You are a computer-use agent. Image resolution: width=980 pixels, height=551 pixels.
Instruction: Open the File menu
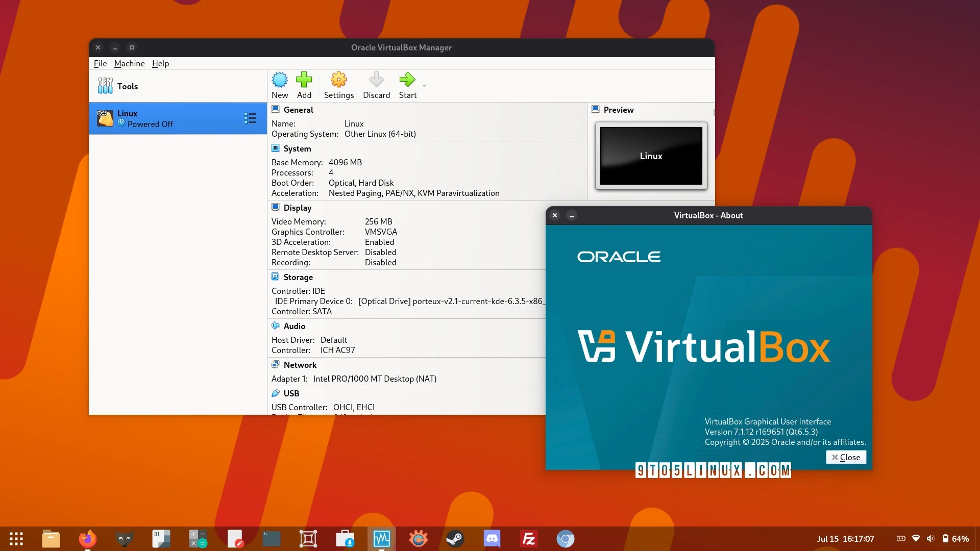(x=100, y=63)
